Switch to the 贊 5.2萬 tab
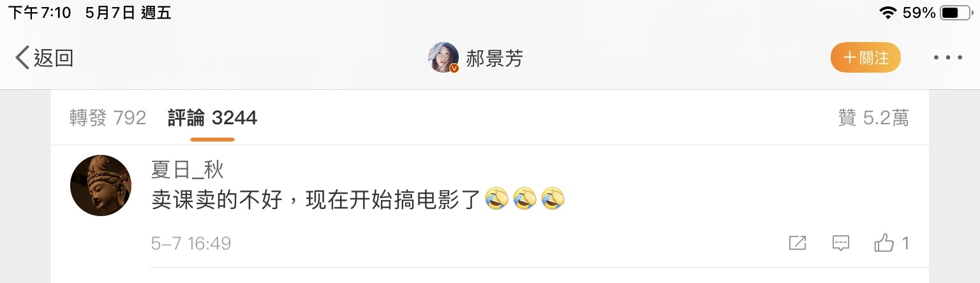 [873, 118]
